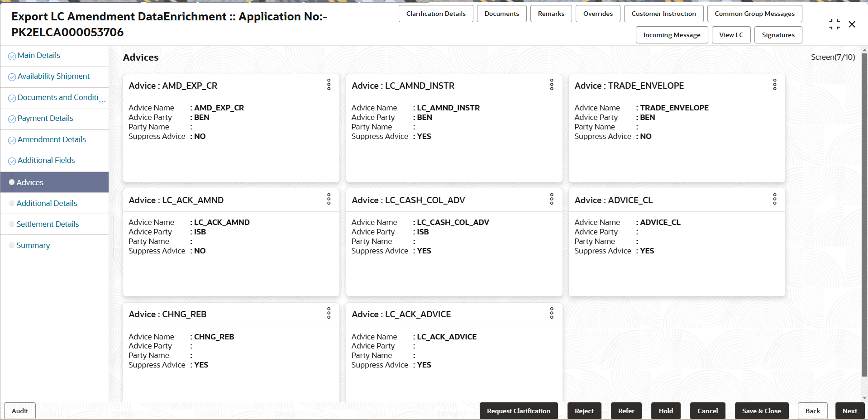Click the Advice : ADVICE_CL card title
The height and width of the screenshot is (420, 868).
click(x=613, y=200)
